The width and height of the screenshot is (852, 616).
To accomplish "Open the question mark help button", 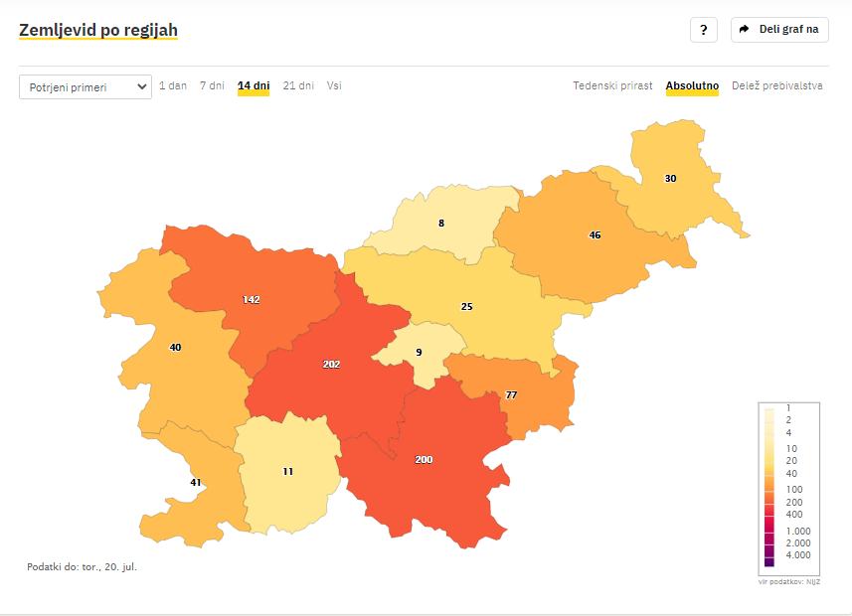I will (x=703, y=30).
